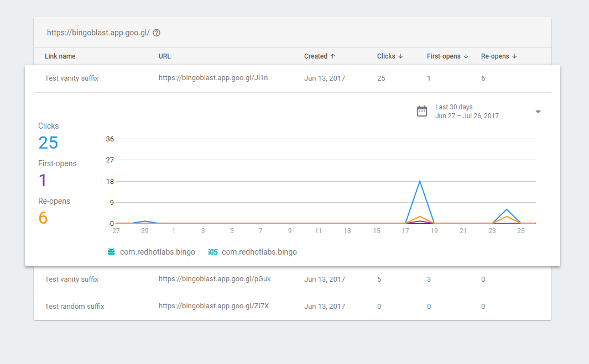The height and width of the screenshot is (364, 589).
Task: Click the bingoblast.app.goo.gl/Zi7X link URL
Action: pyautogui.click(x=213, y=307)
